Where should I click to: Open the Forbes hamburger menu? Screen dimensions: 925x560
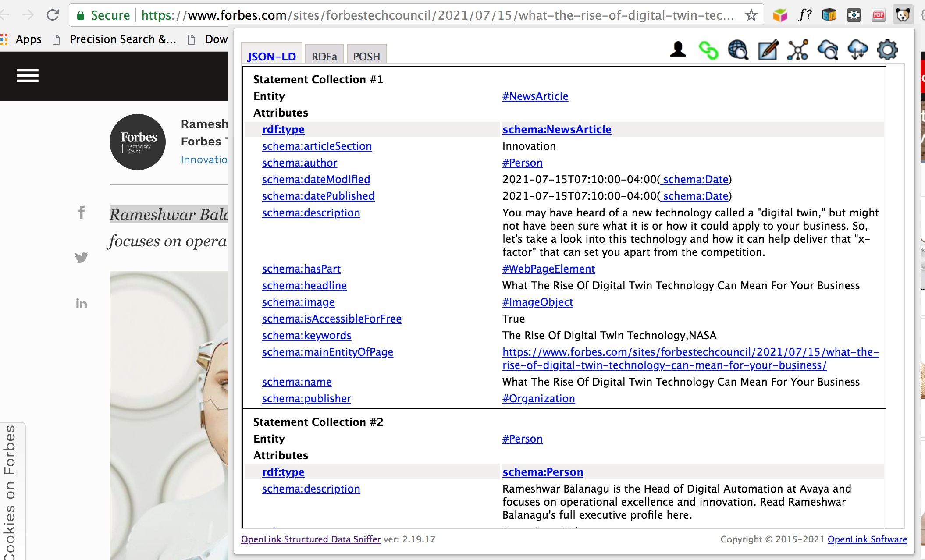(28, 76)
